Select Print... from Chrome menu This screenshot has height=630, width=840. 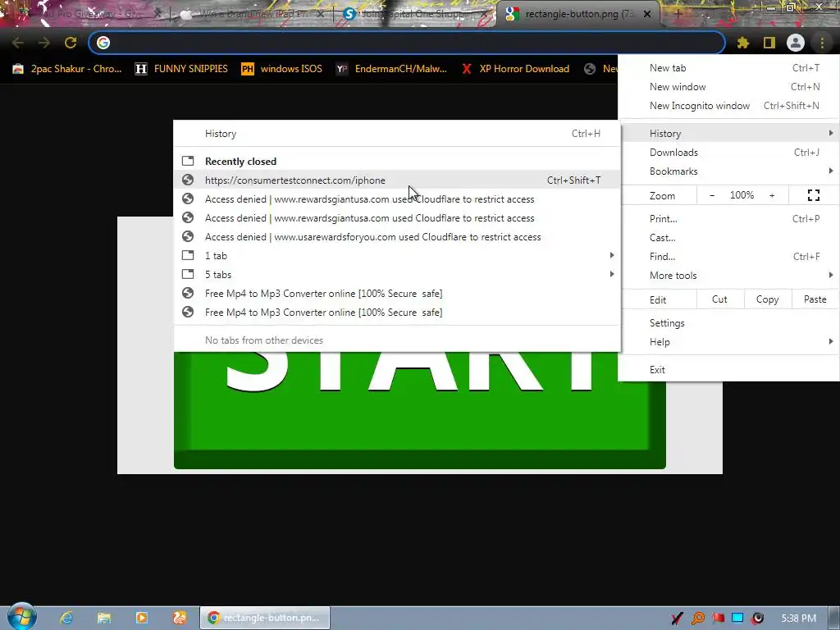(x=728, y=218)
